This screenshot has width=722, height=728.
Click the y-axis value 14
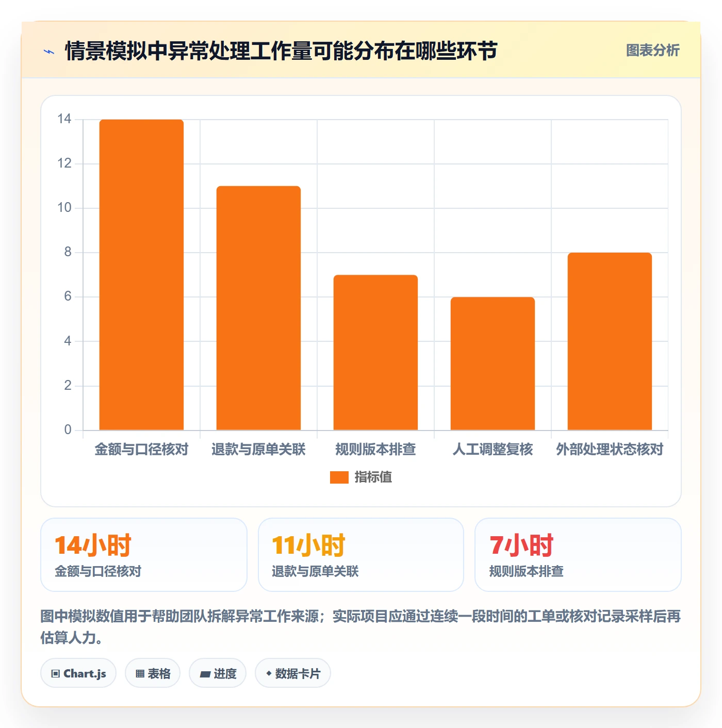[x=64, y=119]
